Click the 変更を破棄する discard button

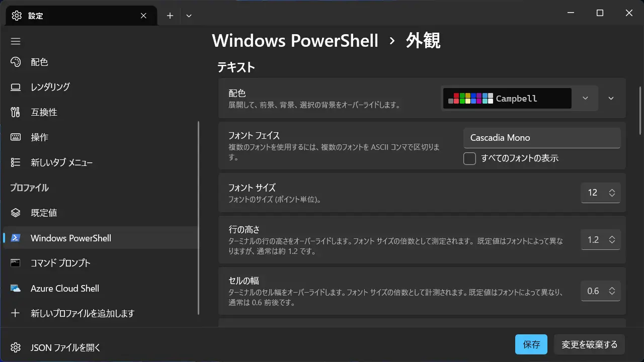coord(589,344)
